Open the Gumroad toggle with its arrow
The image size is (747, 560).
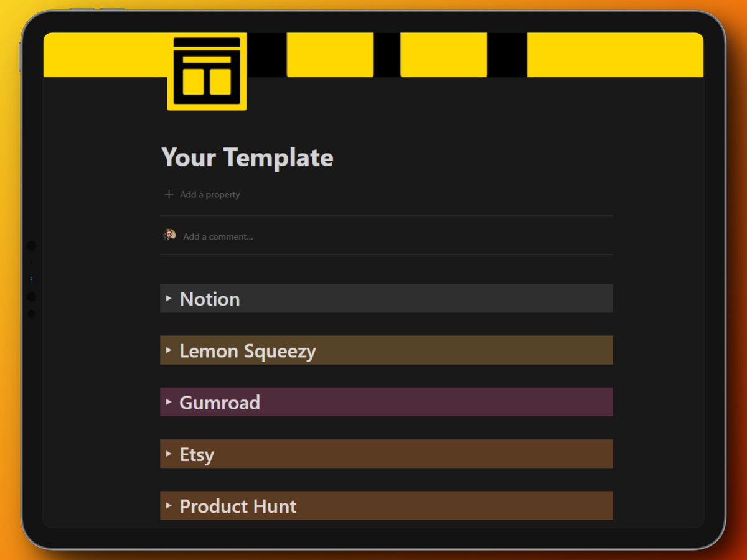169,402
